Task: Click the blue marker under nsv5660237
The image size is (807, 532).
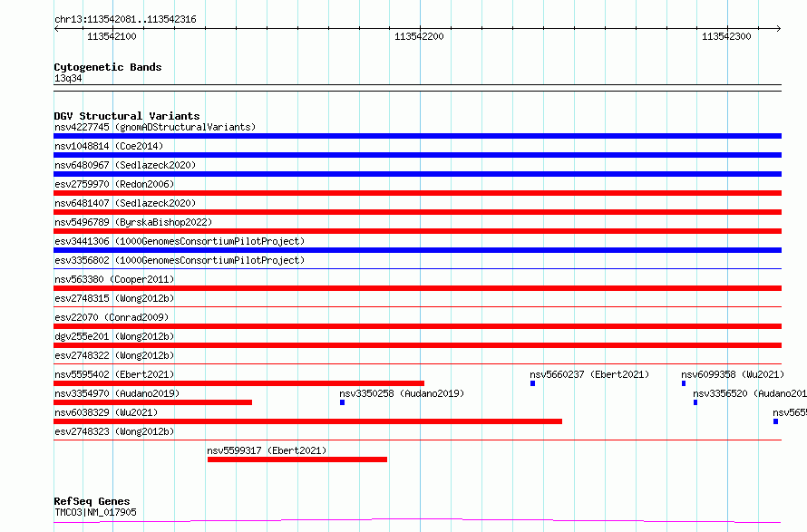Action: 532,383
